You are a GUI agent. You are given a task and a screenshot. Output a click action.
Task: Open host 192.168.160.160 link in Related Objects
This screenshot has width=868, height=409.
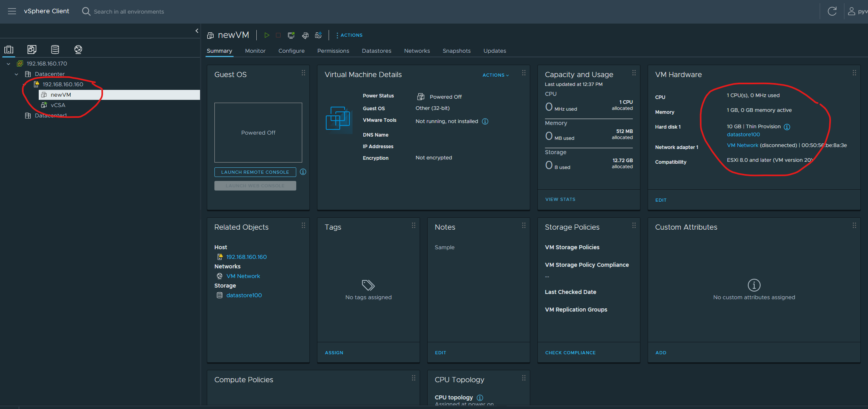coord(246,257)
